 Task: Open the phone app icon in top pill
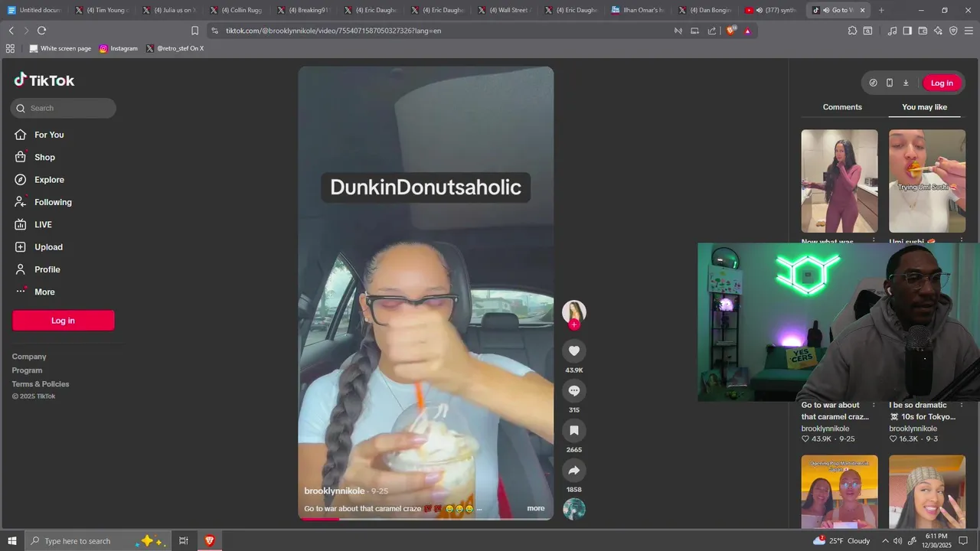coord(890,83)
